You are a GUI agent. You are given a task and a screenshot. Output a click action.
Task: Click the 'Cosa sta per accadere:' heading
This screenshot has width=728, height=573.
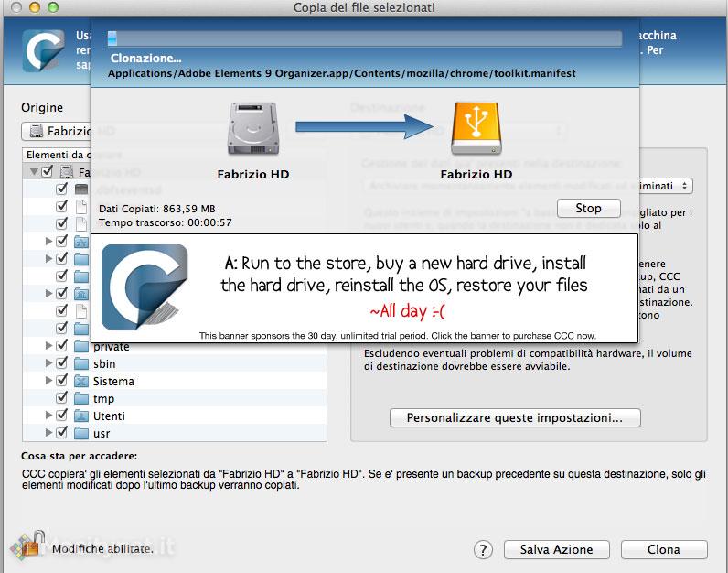79,457
